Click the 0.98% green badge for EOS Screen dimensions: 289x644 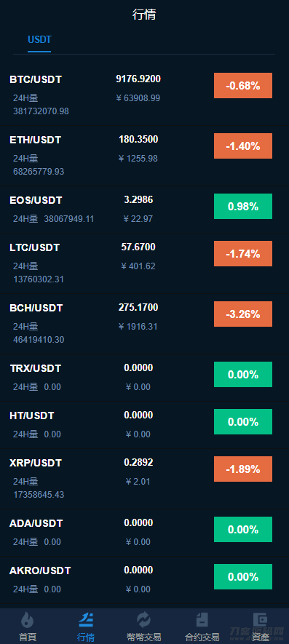point(243,206)
